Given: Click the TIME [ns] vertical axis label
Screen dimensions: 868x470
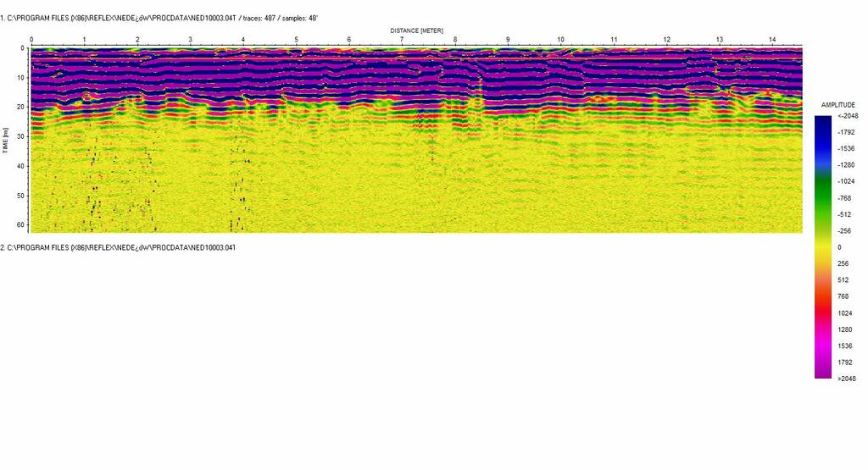Looking at the screenshot, I should 5,141.
